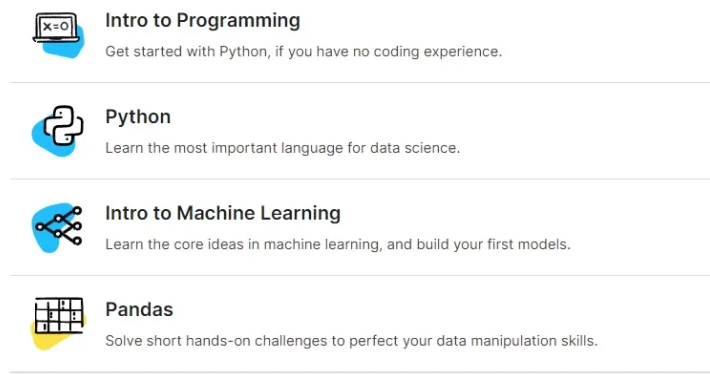Screen dimensions: 710x374
Task: Click the blank space right of Intro to Machine Learning
Action: coord(525,213)
